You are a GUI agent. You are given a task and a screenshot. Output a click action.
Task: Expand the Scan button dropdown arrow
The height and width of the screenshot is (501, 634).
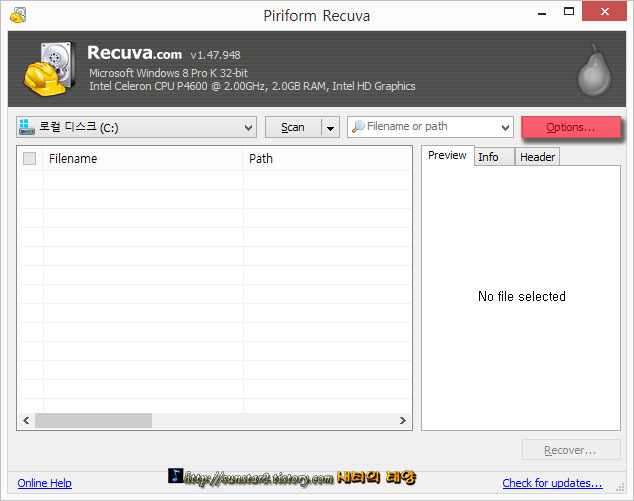coord(330,128)
